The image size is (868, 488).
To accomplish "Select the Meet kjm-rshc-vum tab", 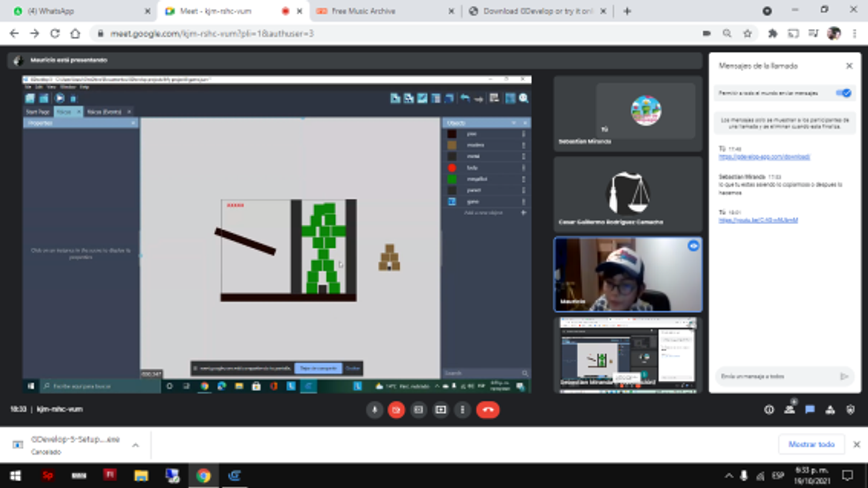I will click(233, 11).
